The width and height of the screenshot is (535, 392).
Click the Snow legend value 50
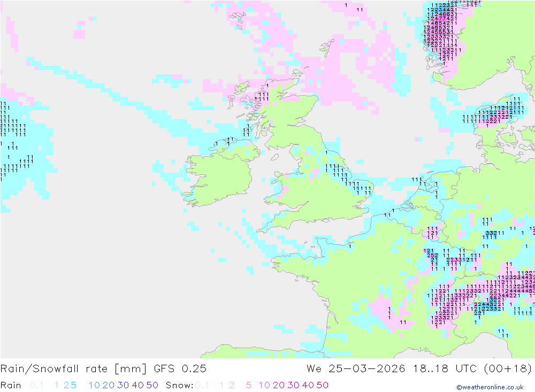[323, 385]
